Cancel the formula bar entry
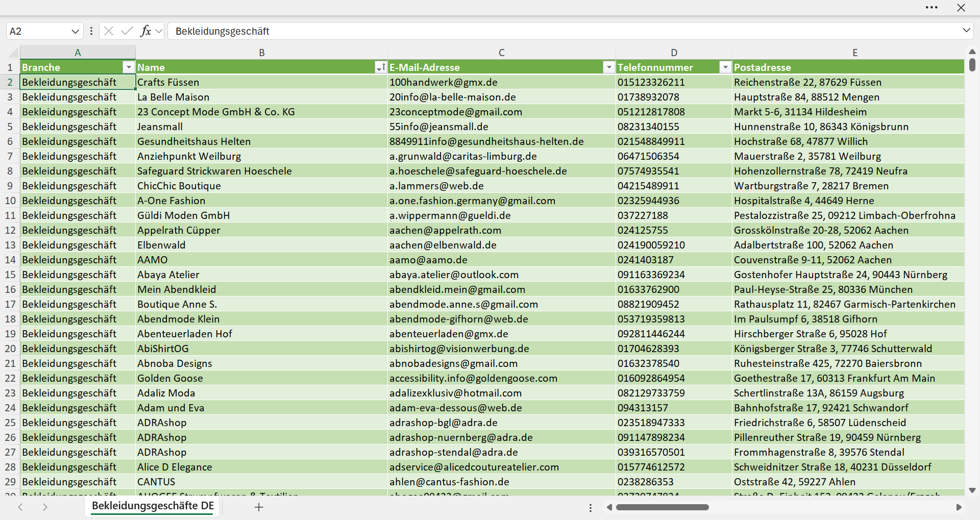 (x=109, y=31)
